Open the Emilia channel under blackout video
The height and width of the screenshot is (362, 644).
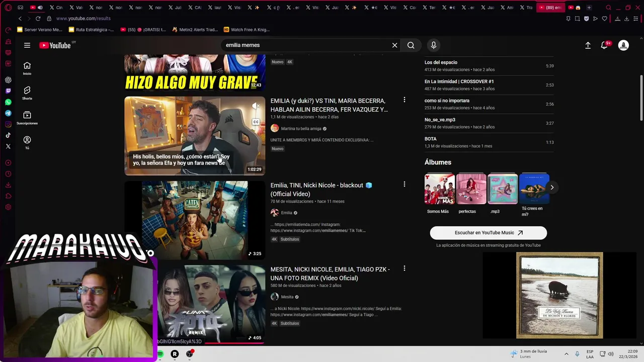[x=286, y=213]
